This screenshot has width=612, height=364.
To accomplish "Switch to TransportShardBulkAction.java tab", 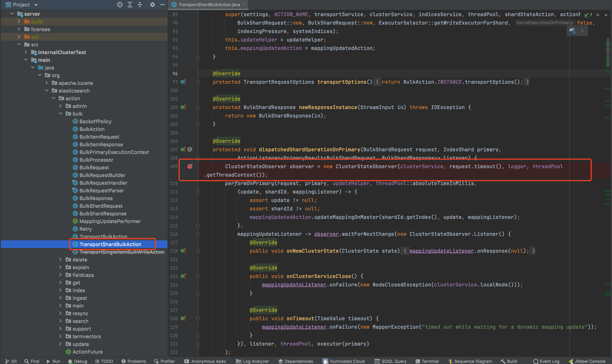I will pyautogui.click(x=209, y=5).
